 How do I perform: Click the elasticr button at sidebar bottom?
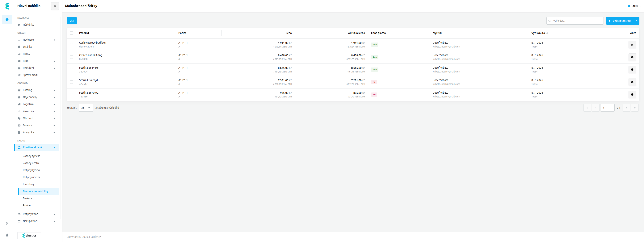29,236
